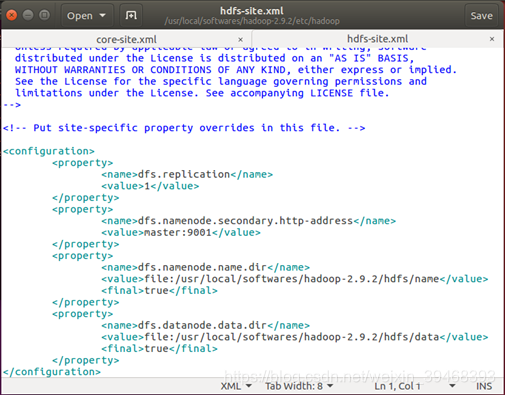Click the 'WITHOUT WARRANTIES OR CONDITIONS' comment line
Viewport: 505px width, 395px height.
[236, 70]
